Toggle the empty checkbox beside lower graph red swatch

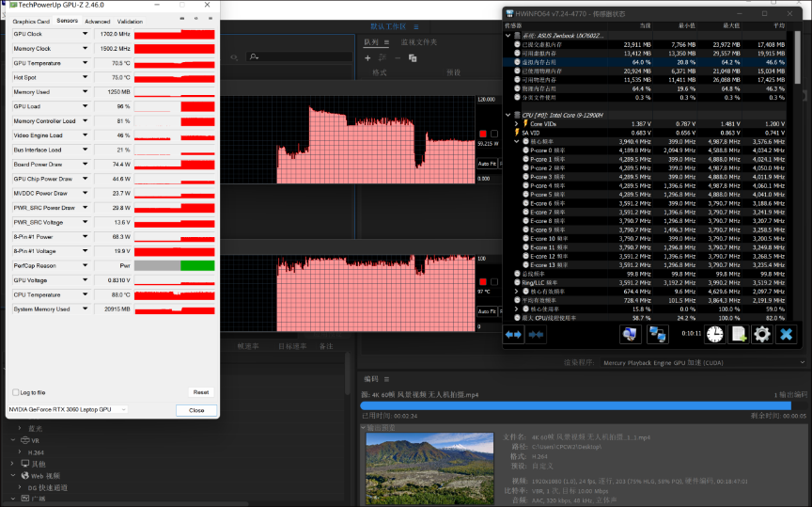494,282
